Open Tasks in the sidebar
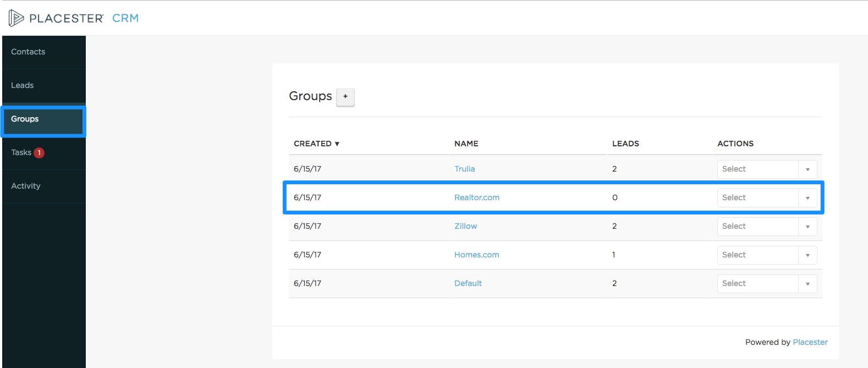868x368 pixels. (21, 152)
